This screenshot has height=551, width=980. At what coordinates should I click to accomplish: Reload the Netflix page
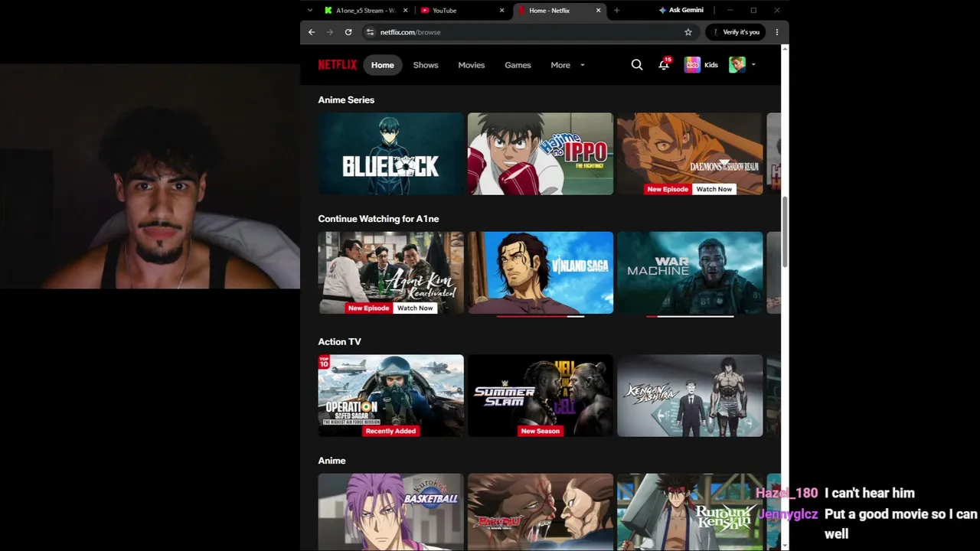pyautogui.click(x=348, y=32)
